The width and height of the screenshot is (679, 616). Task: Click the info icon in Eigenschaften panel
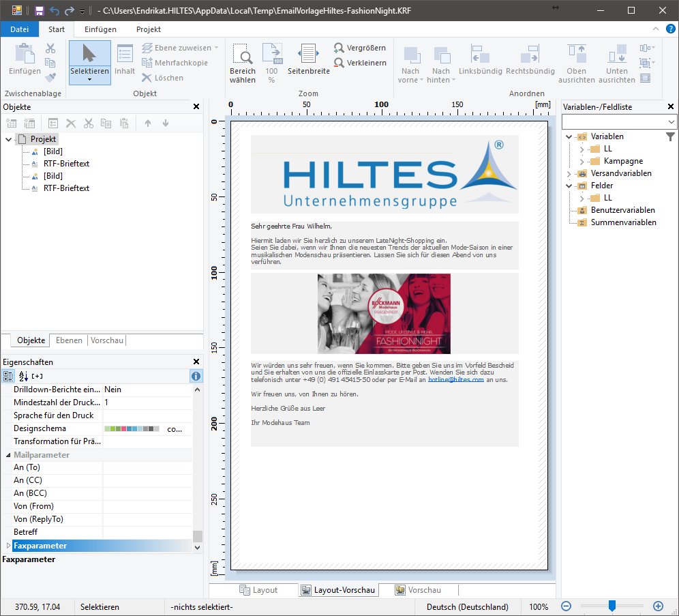click(x=196, y=376)
